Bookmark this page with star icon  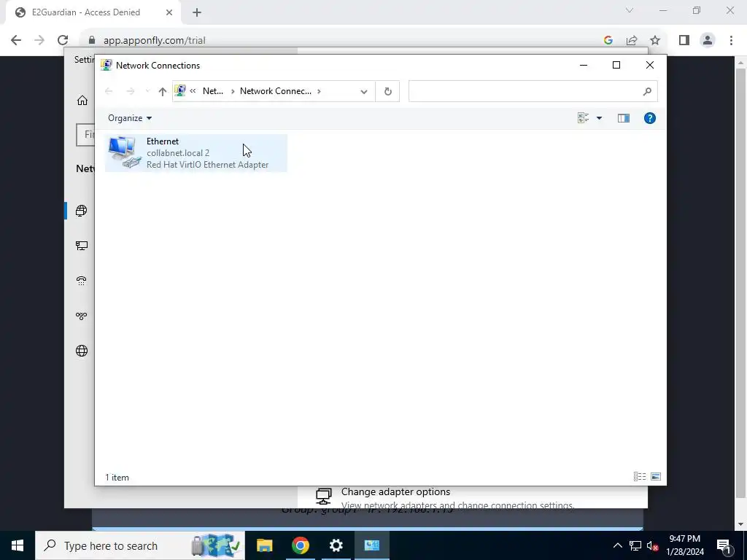(x=655, y=41)
